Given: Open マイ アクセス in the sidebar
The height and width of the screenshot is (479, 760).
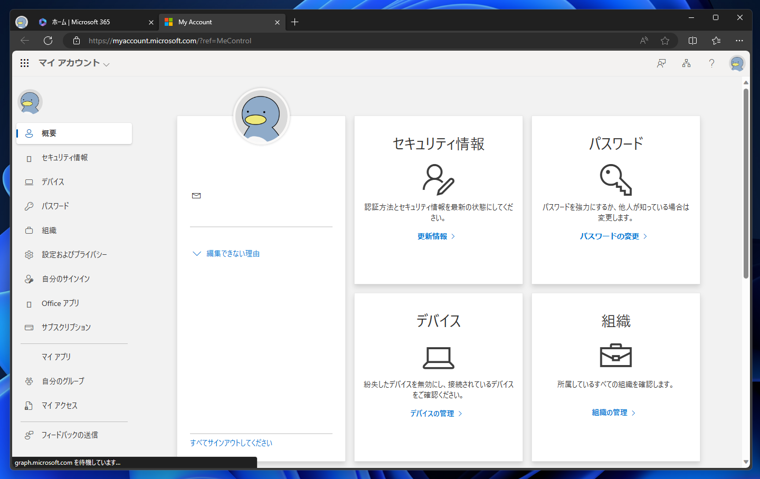Looking at the screenshot, I should [x=74, y=405].
